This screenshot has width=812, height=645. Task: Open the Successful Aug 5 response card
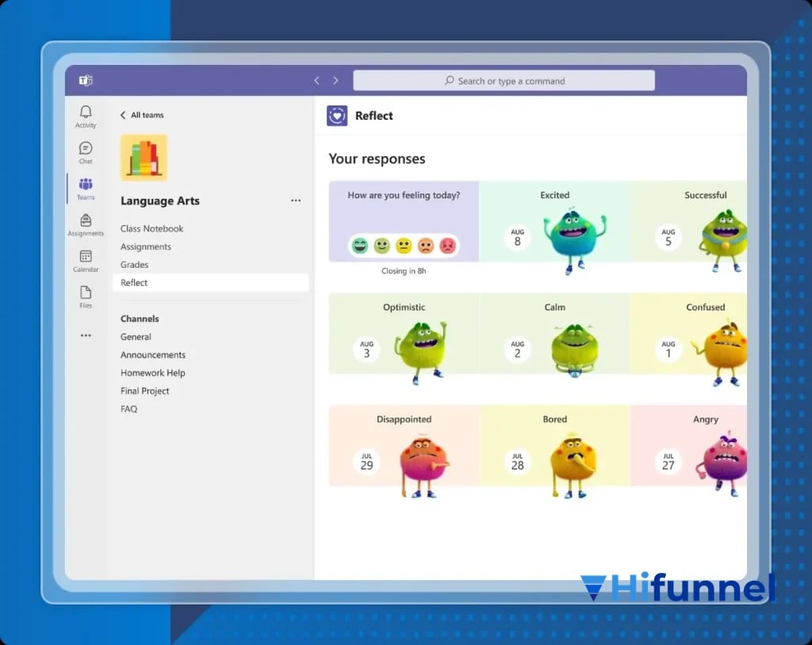pyautogui.click(x=689, y=222)
